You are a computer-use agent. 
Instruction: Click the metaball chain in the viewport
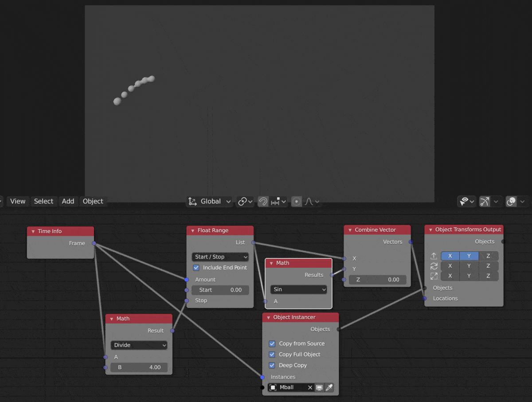point(134,90)
